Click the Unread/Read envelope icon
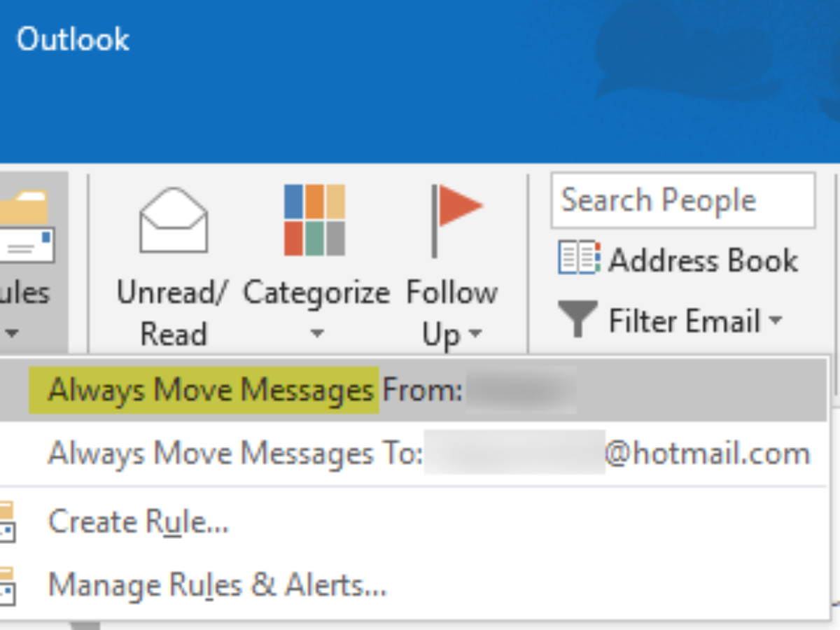The width and height of the screenshot is (840, 630). click(173, 220)
